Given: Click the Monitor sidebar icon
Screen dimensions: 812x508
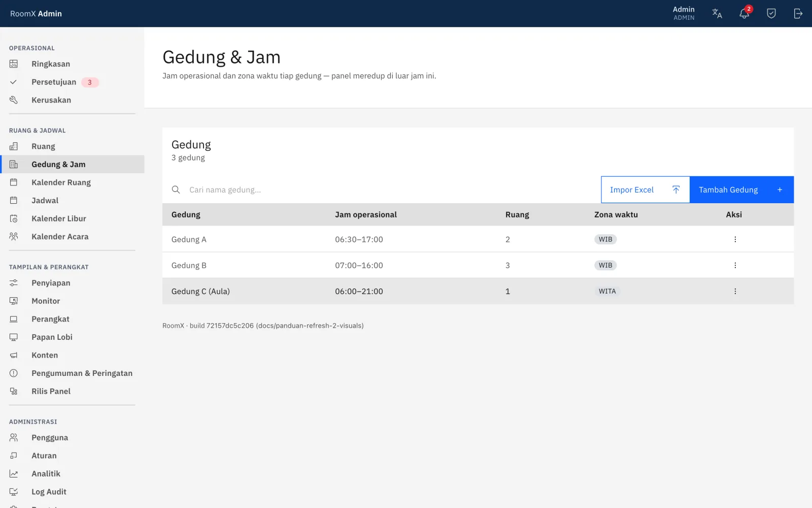Looking at the screenshot, I should (x=14, y=301).
